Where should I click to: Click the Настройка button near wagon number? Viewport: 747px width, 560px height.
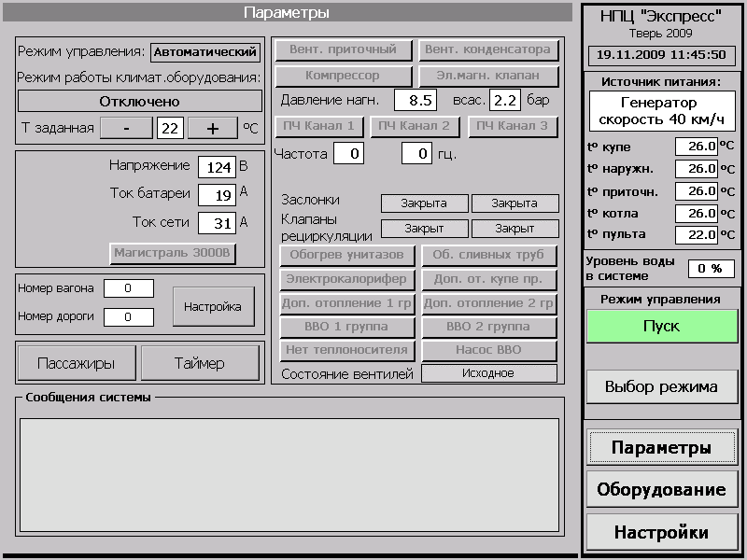[213, 306]
